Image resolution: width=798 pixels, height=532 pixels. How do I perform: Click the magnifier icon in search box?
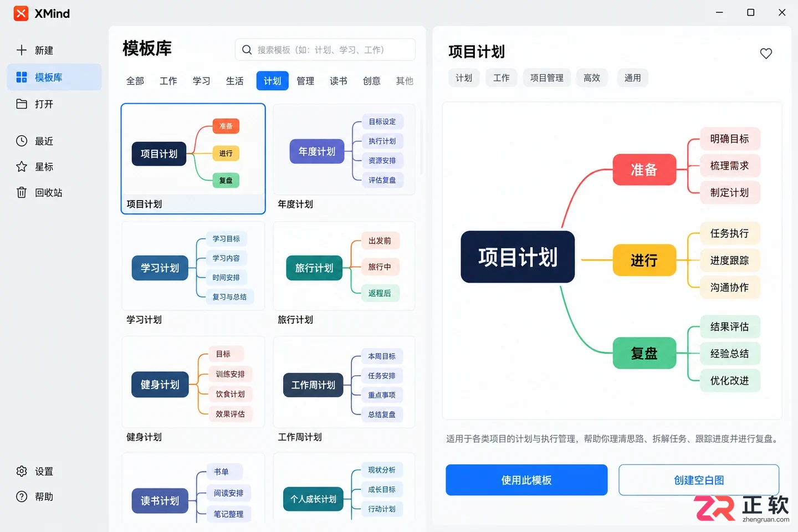pyautogui.click(x=247, y=50)
